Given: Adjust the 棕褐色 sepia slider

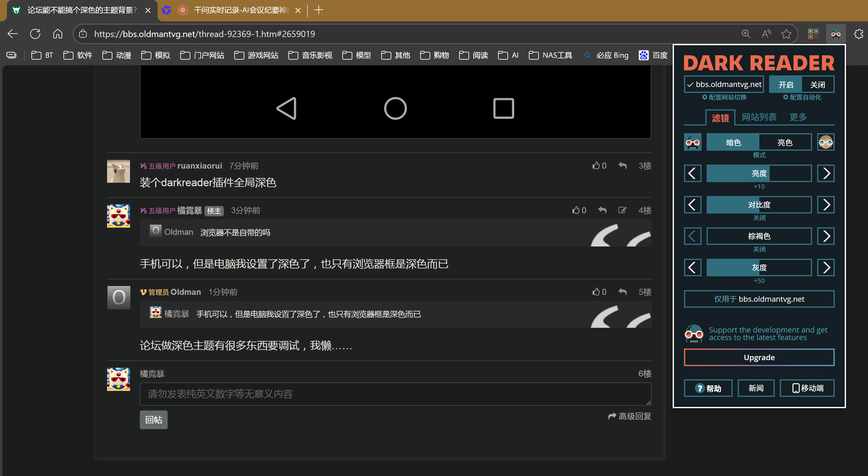Looking at the screenshot, I should (759, 236).
